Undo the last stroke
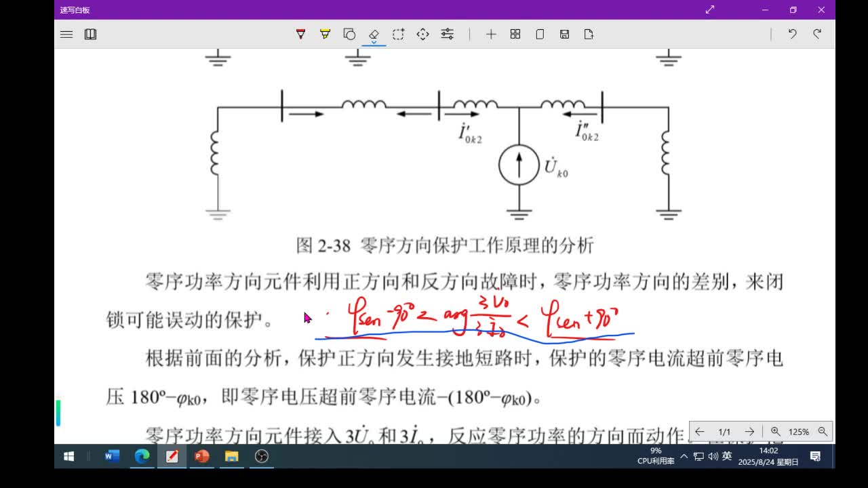 (x=792, y=34)
